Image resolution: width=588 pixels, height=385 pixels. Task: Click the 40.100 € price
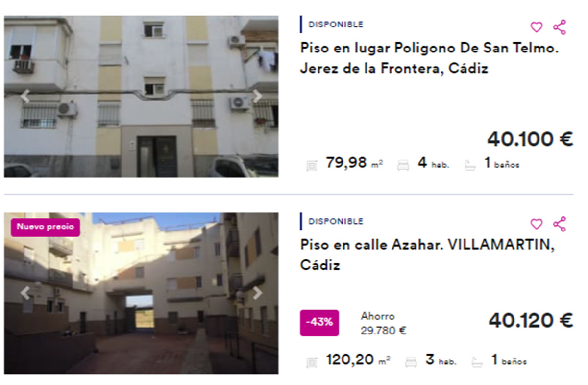point(530,139)
